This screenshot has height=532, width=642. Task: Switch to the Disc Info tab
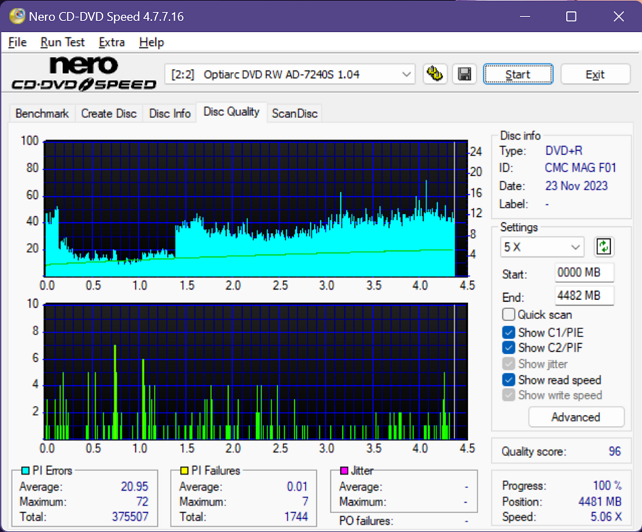170,113
